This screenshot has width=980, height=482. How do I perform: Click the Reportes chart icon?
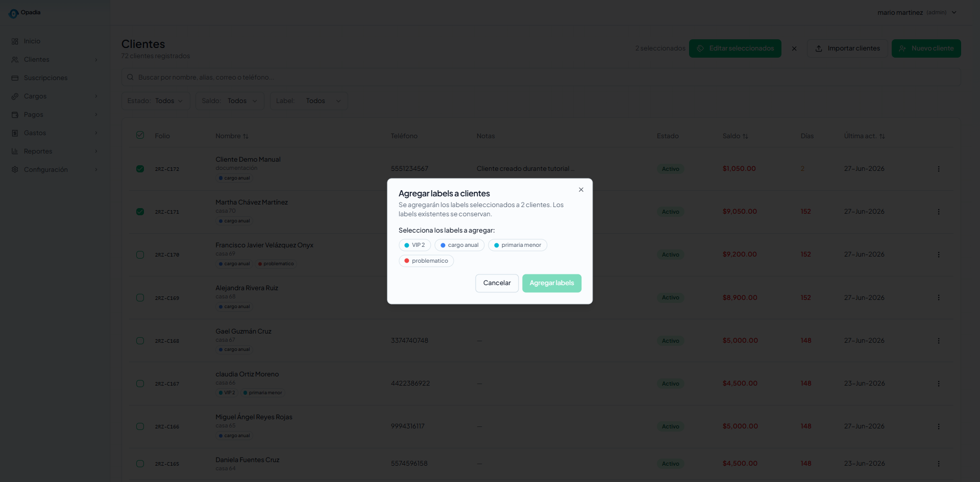click(x=15, y=151)
